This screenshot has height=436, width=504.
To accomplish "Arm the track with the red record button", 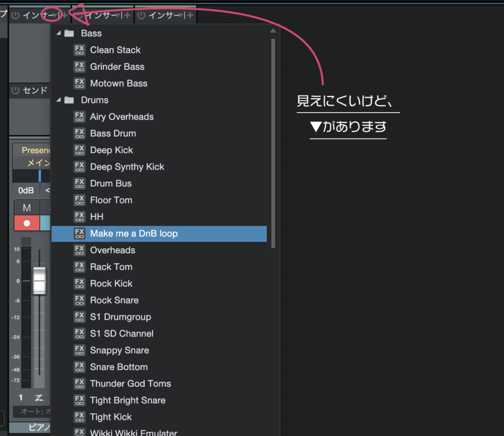I will 27,223.
